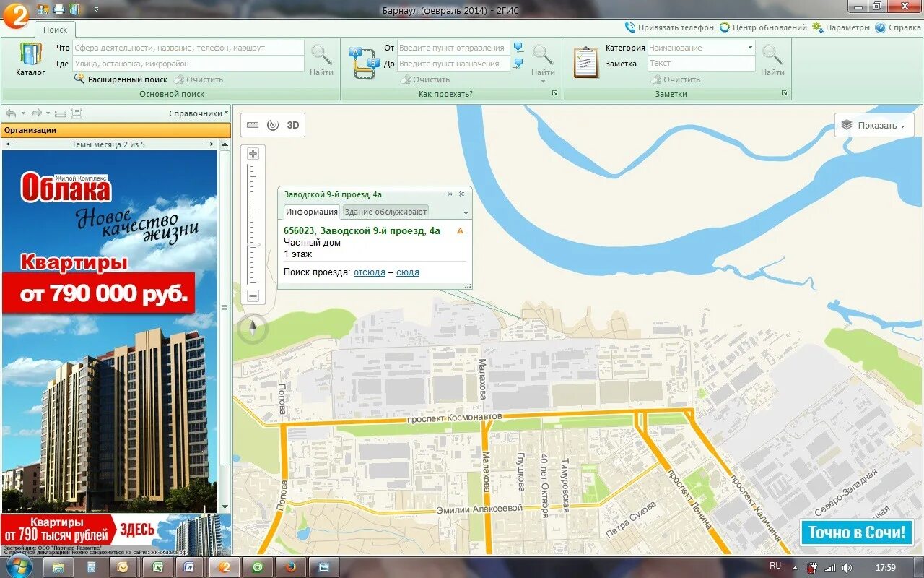Expand Заметки group dialog launcher

click(784, 94)
